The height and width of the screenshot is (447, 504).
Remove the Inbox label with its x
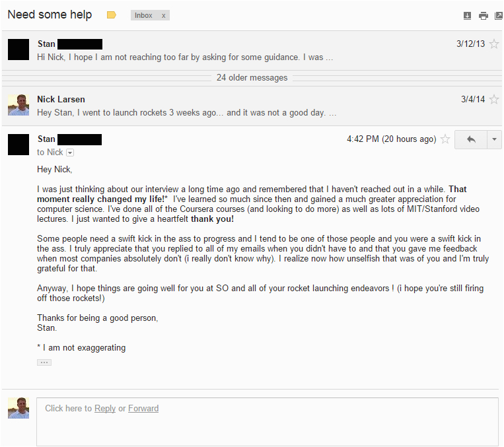point(164,15)
